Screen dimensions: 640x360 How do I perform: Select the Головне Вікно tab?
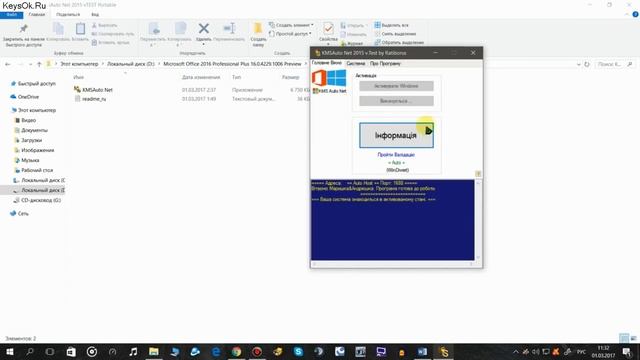(327, 63)
